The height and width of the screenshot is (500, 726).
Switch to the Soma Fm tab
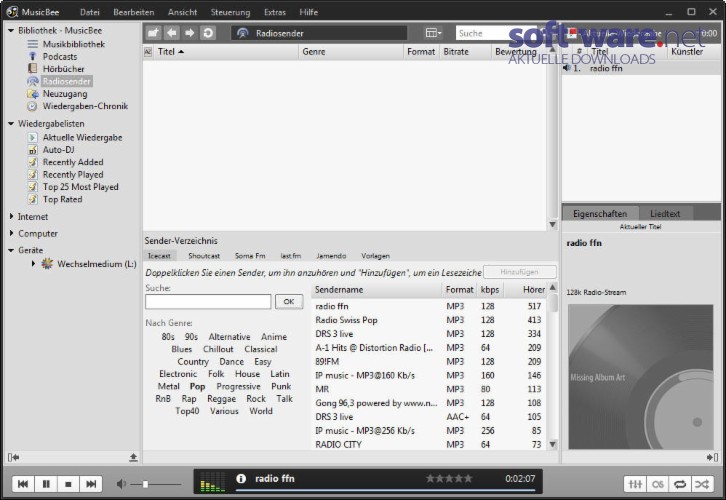click(250, 256)
